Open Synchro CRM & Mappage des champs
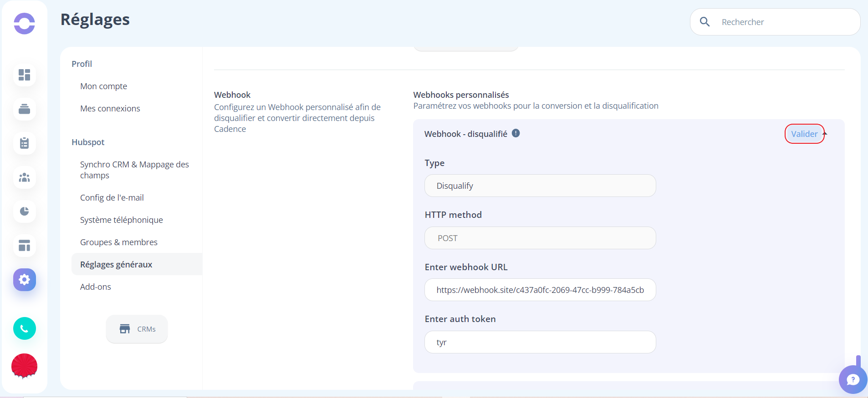This screenshot has width=868, height=398. coord(134,170)
